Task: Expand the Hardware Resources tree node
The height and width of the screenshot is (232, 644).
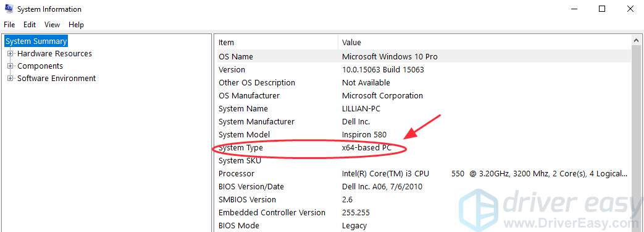Action: (10, 53)
